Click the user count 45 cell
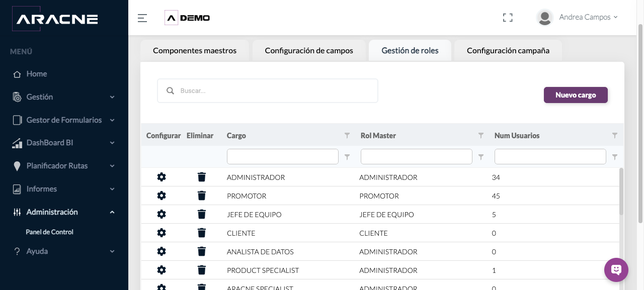Viewport: 644px width, 290px height. click(496, 196)
